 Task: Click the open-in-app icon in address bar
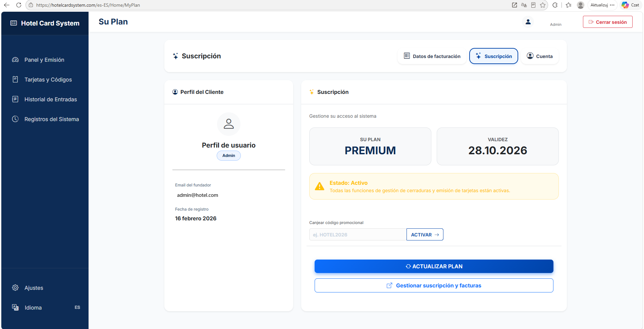515,5
